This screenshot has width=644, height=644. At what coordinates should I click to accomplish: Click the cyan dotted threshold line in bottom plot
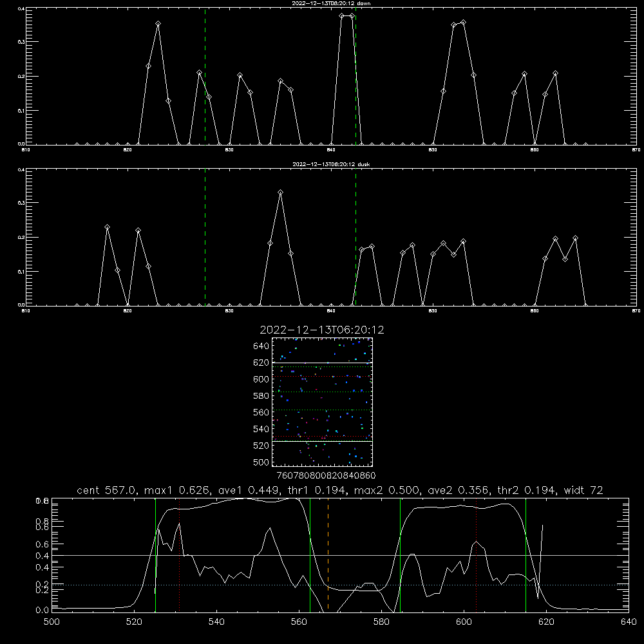[x=340, y=585]
